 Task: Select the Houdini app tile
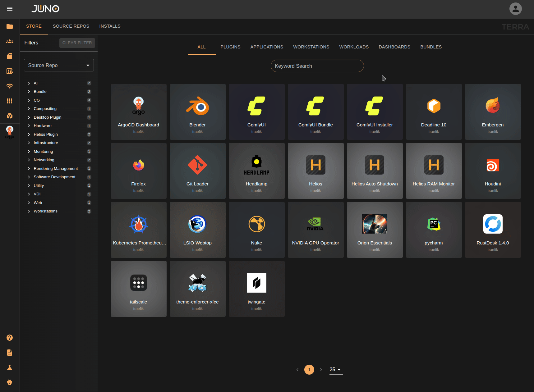coord(493,171)
